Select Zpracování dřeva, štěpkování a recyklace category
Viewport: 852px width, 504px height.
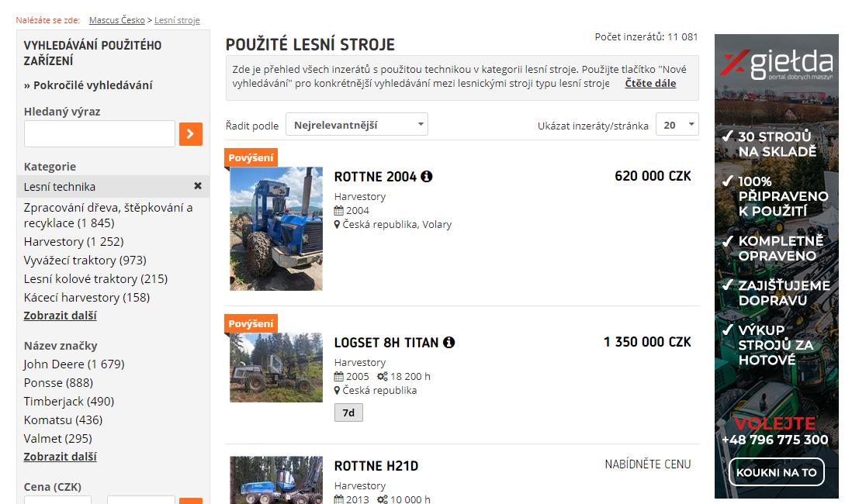(108, 216)
